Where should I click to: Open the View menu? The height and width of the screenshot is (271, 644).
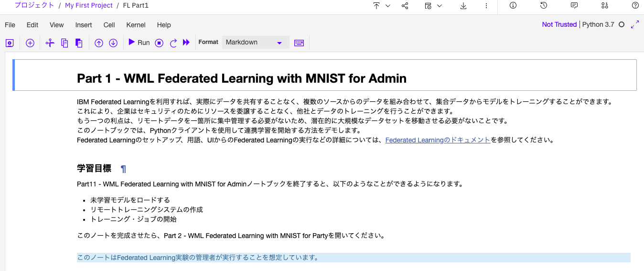(56, 25)
